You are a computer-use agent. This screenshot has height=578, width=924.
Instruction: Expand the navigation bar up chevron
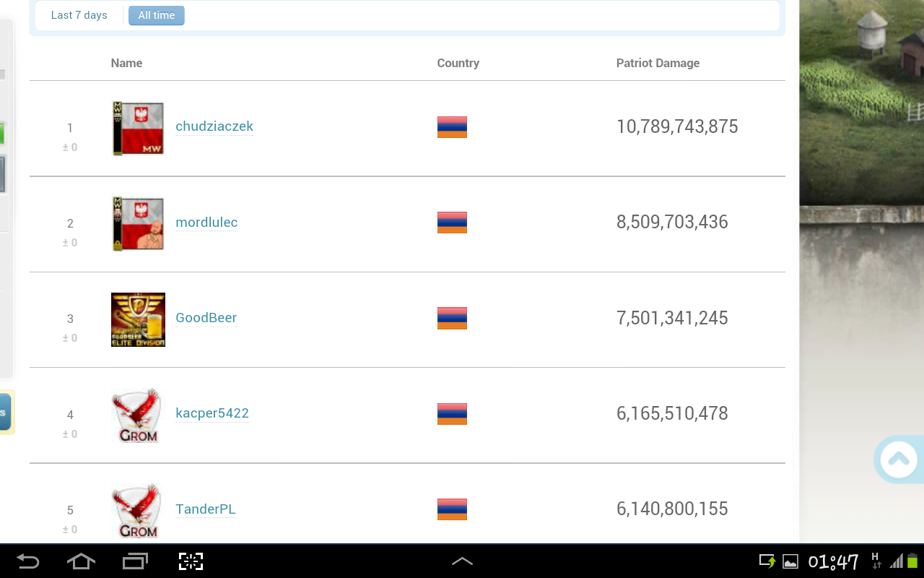click(462, 561)
